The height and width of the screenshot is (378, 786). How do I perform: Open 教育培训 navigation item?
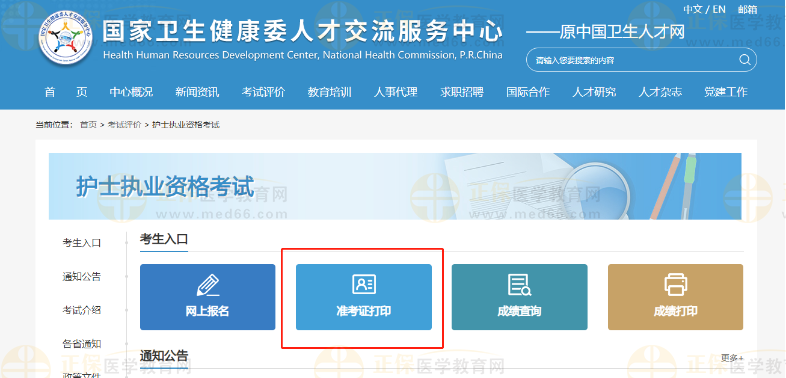[x=329, y=92]
